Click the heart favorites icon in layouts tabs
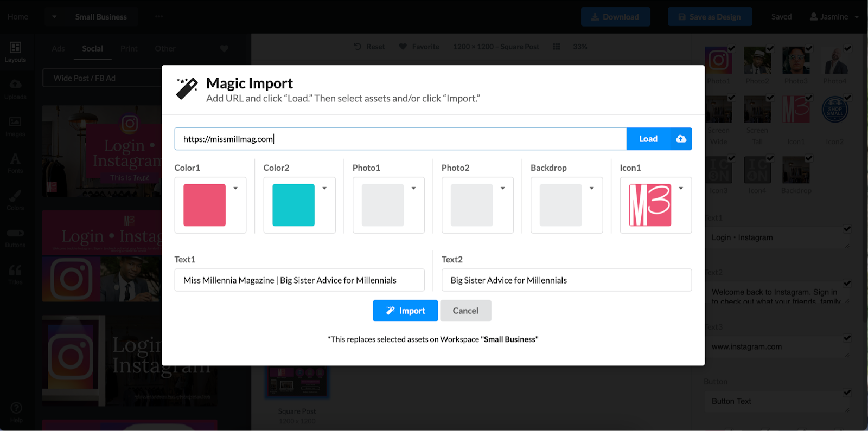868x431 pixels. [x=224, y=48]
